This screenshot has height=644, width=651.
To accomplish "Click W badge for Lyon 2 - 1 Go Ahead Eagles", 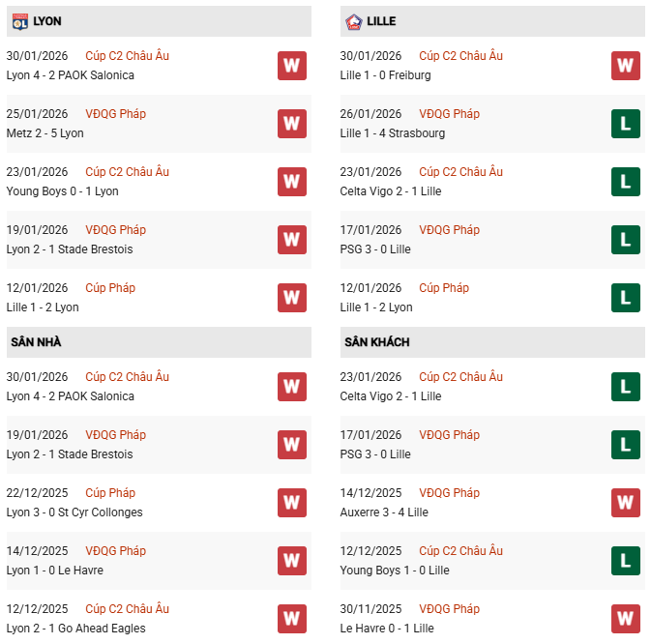I will click(x=292, y=619).
